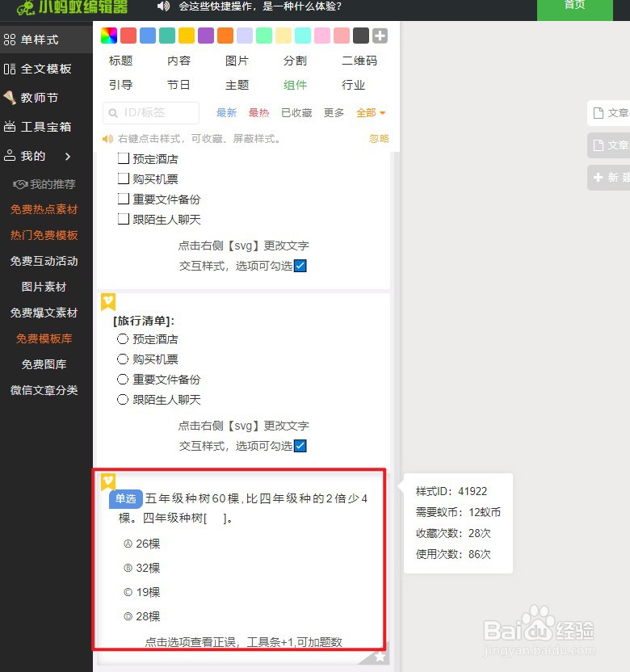Choose the purple color swatch

[x=206, y=36]
